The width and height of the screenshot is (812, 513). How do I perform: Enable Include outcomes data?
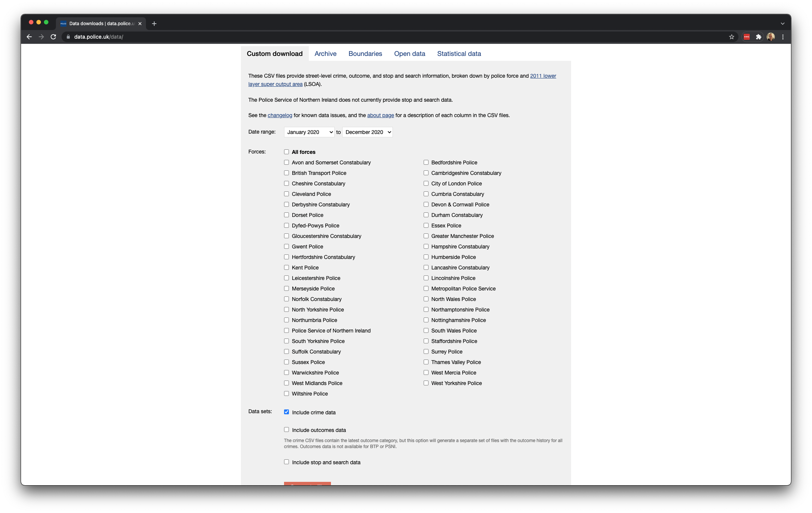coord(286,430)
